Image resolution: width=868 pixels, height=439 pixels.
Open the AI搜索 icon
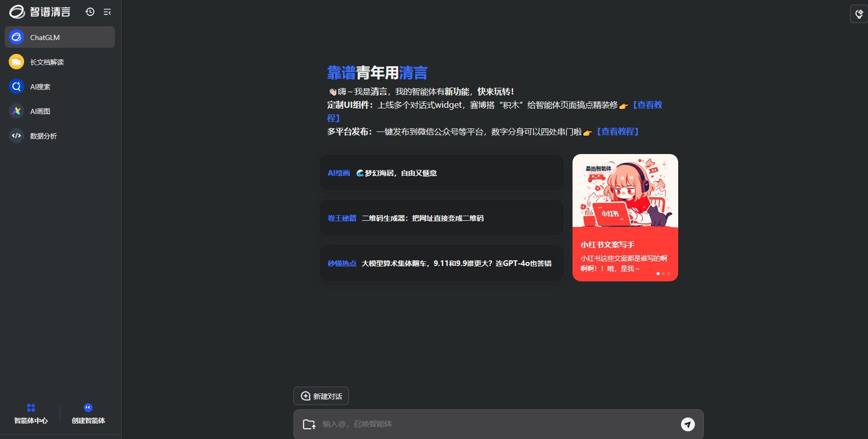tap(16, 86)
